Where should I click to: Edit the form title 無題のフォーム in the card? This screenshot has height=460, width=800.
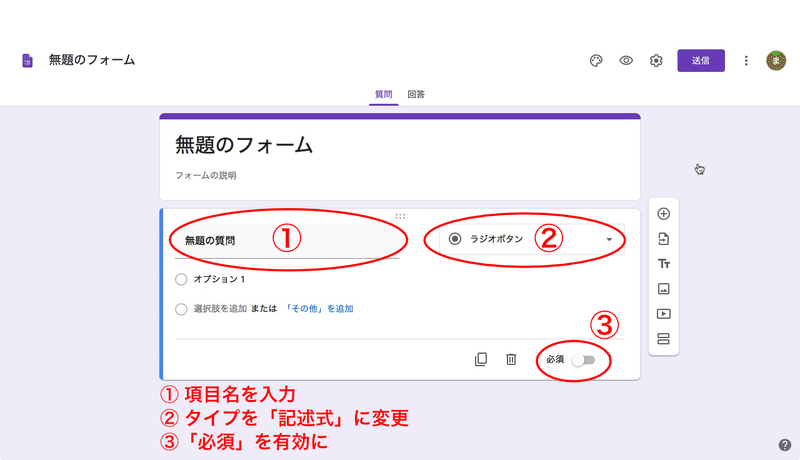(x=244, y=145)
